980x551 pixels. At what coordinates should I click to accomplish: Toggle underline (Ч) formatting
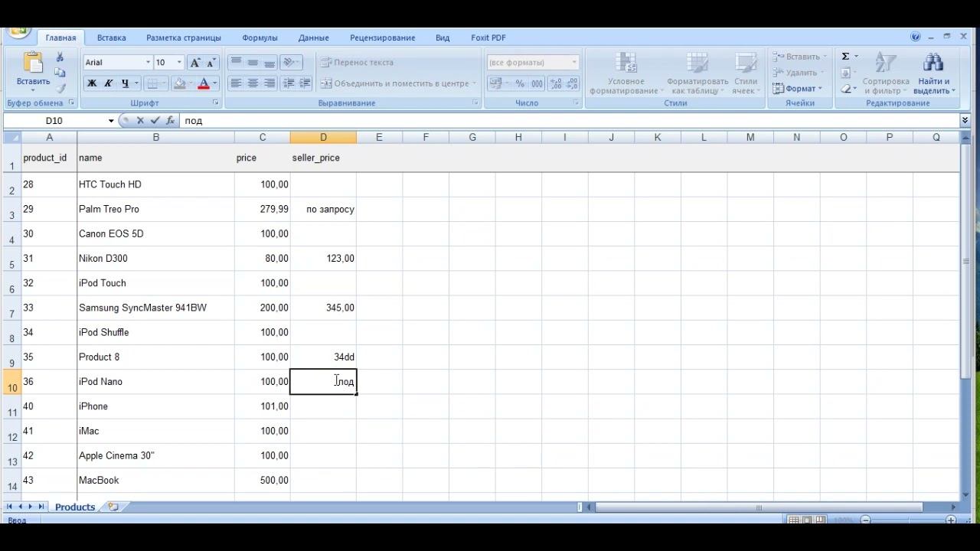pos(125,83)
